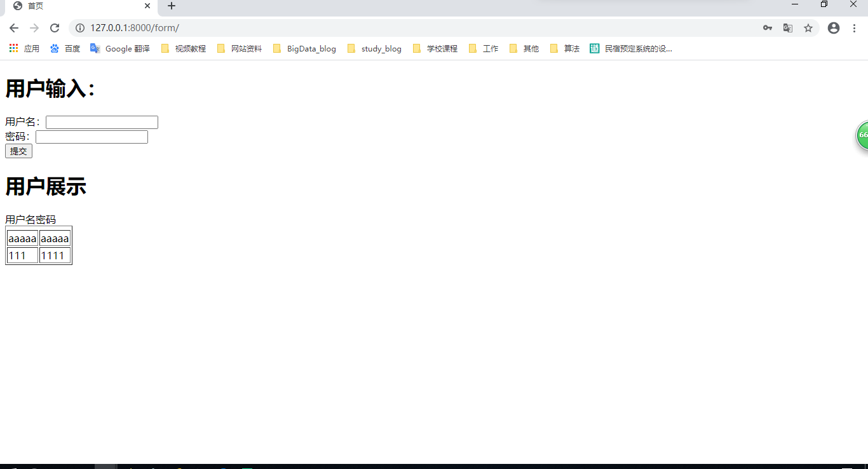This screenshot has width=868, height=469.
Task: Open the 民宿预定系统 bookmark
Action: point(631,48)
